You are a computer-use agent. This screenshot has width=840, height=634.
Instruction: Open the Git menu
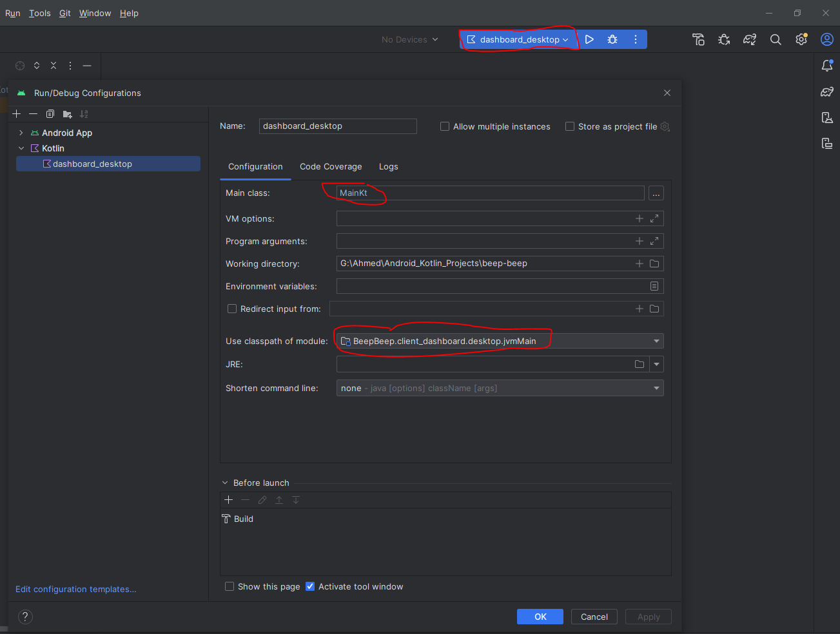point(64,13)
